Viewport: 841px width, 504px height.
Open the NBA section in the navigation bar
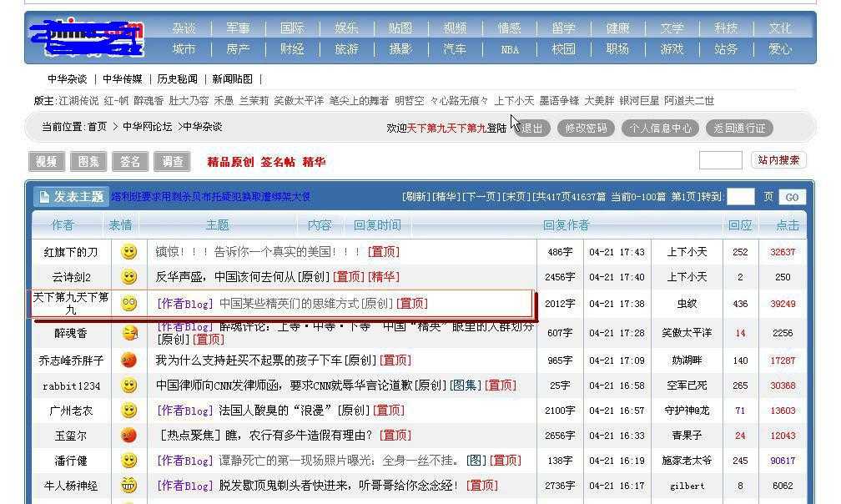509,49
